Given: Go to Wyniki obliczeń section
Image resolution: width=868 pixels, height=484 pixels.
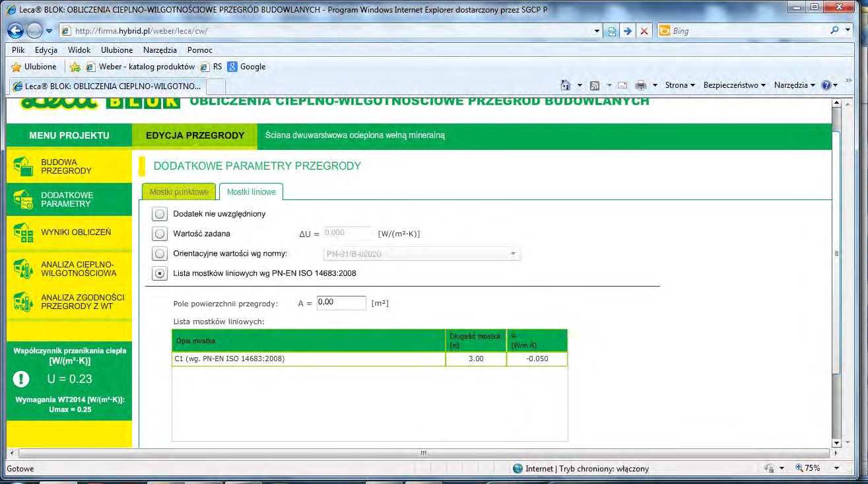Looking at the screenshot, I should click(x=69, y=232).
